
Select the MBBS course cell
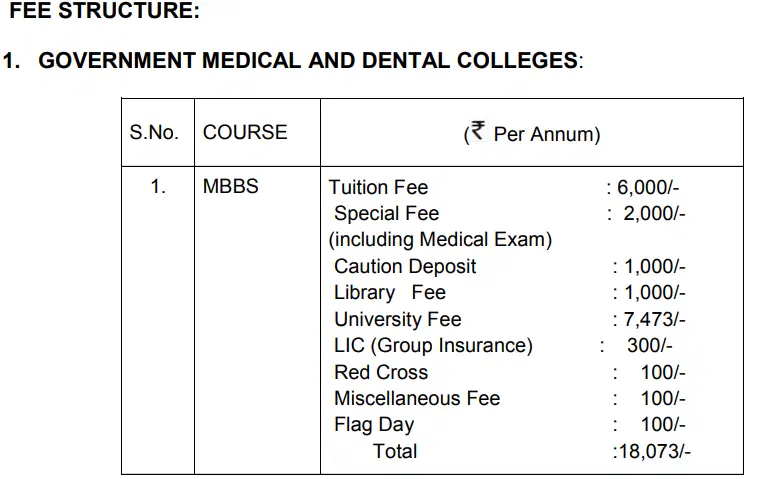tap(231, 187)
